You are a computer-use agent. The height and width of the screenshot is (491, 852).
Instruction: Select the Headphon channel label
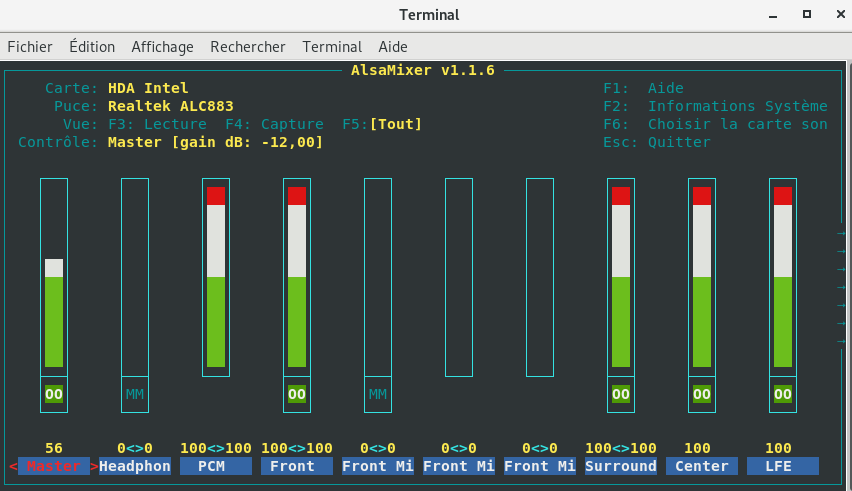click(135, 466)
